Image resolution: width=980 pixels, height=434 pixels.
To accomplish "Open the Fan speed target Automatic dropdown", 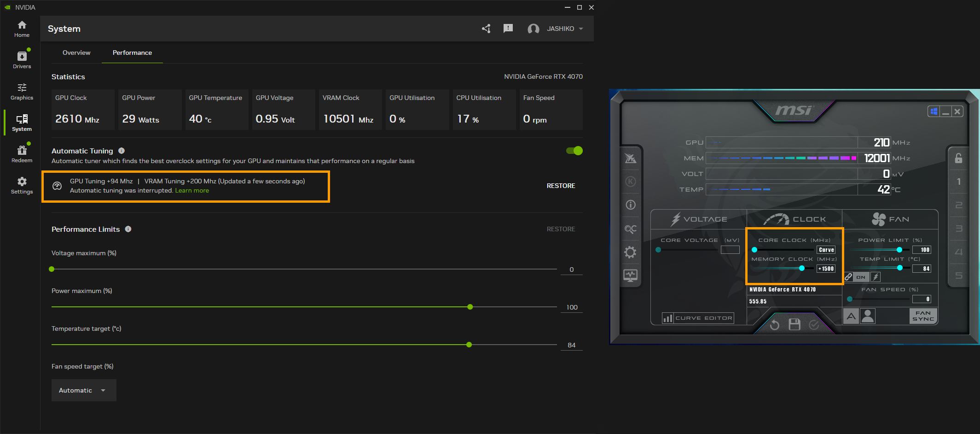I will click(x=84, y=390).
